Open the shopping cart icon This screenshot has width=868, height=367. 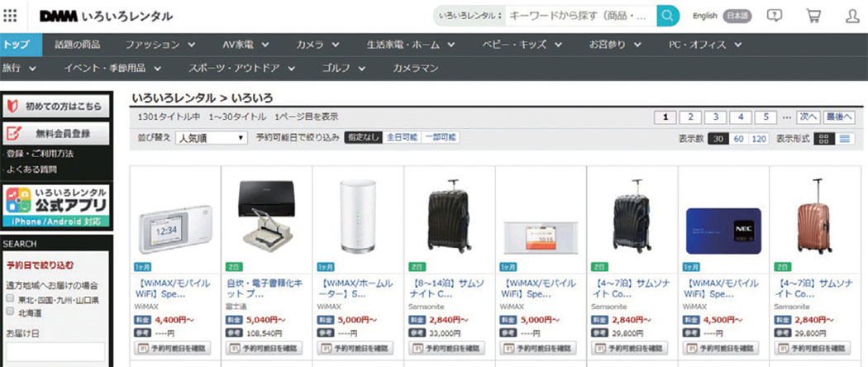813,16
